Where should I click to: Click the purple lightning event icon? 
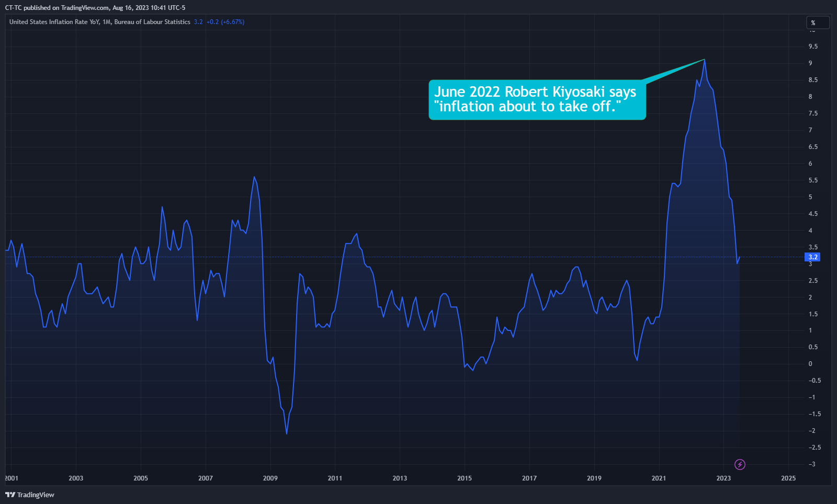[x=740, y=464]
